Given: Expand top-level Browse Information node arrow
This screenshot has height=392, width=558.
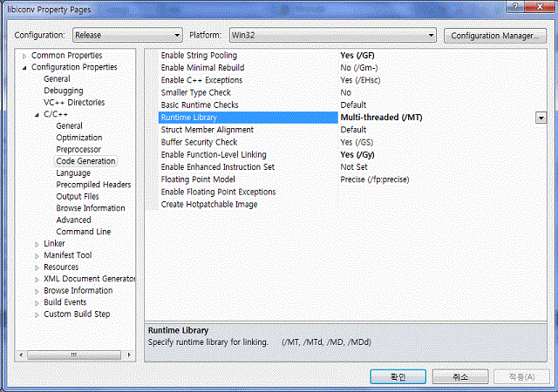Looking at the screenshot, I should pos(37,291).
